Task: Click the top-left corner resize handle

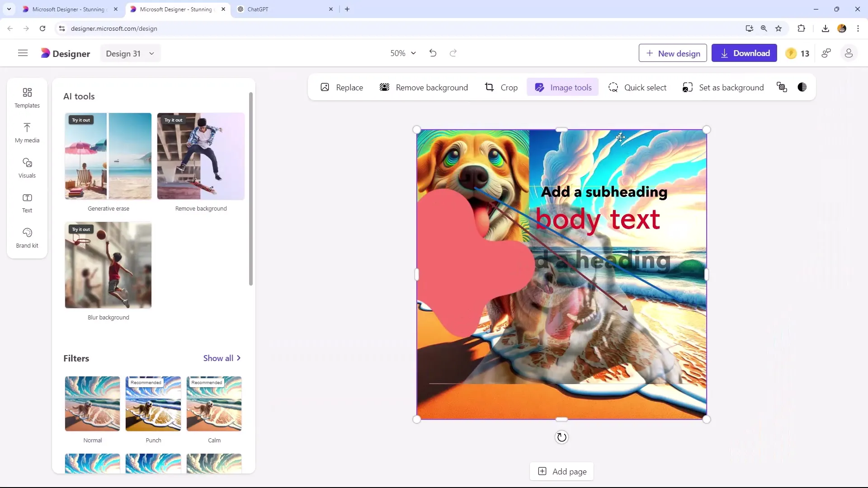Action: point(417,130)
